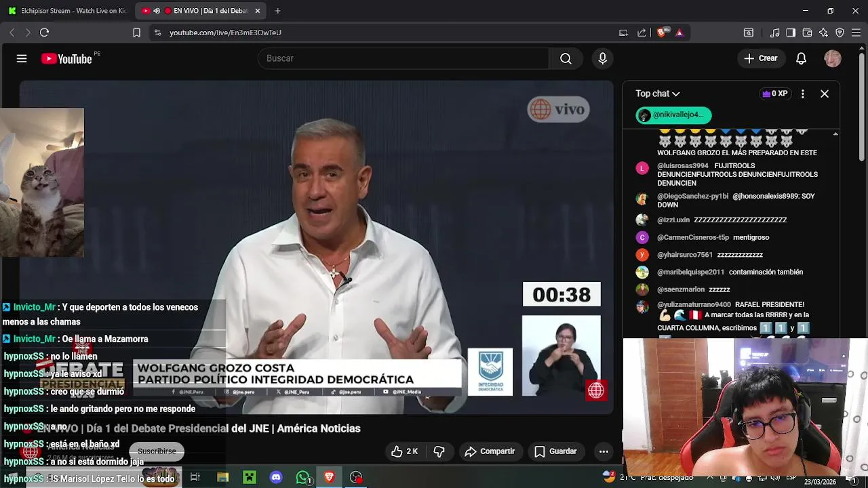
Task: Click the video player area
Action: coord(316,247)
